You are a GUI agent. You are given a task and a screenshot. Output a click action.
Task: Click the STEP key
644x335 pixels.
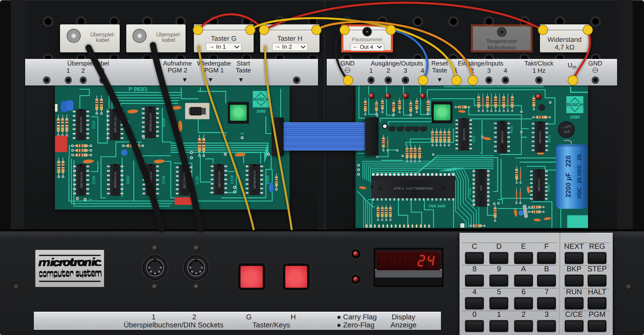(597, 281)
